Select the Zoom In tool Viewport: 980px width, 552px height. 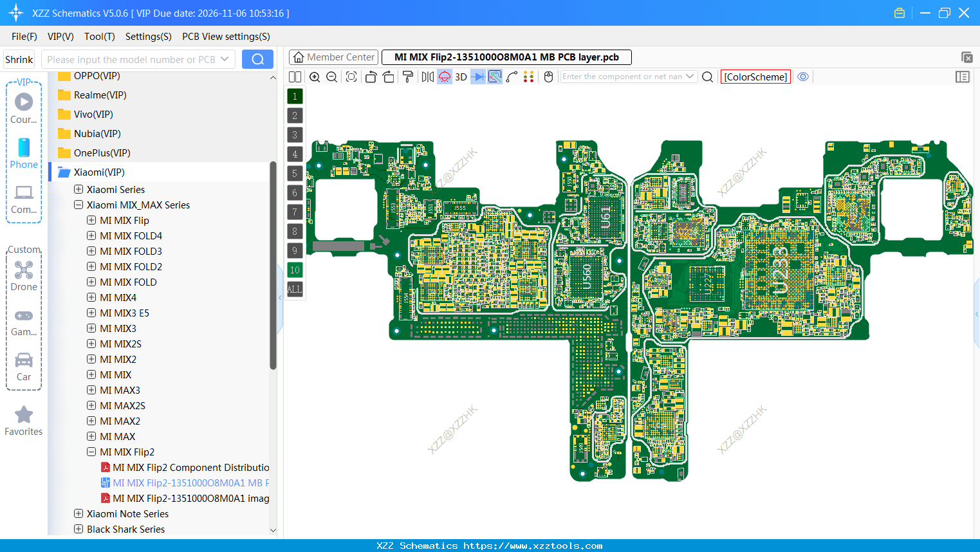[314, 77]
